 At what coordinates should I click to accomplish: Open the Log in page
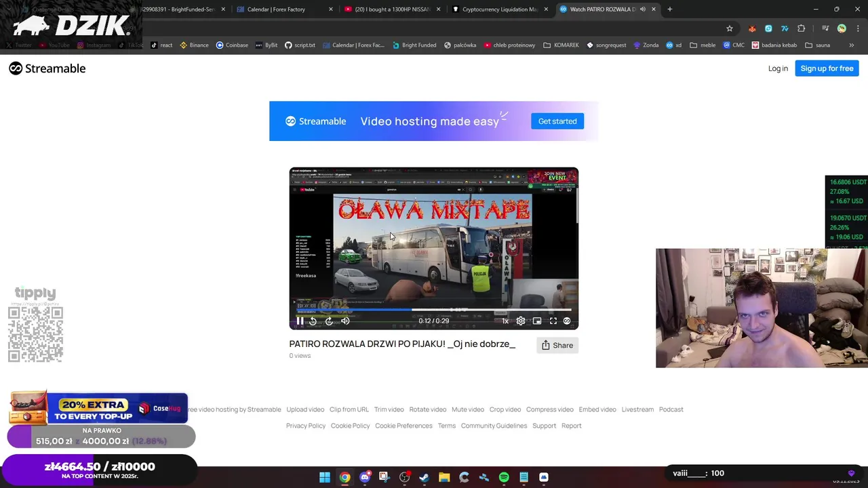[x=778, y=68]
